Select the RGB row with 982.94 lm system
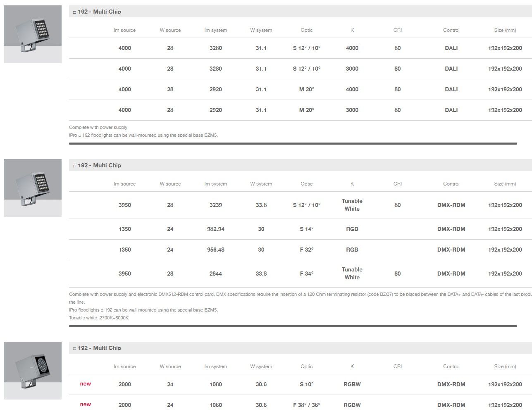Image resolution: width=532 pixels, height=414 pixels. click(215, 229)
